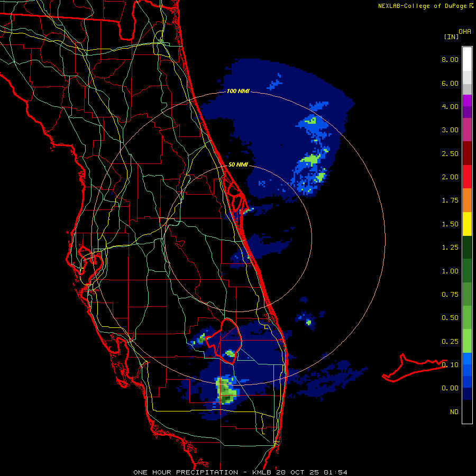This screenshot has height=476, width=476.
Task: Click the 1.00 legend value
Action: point(450,271)
